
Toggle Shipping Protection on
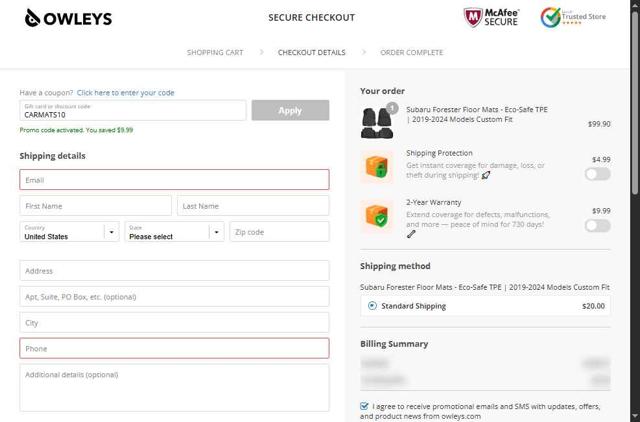click(598, 174)
